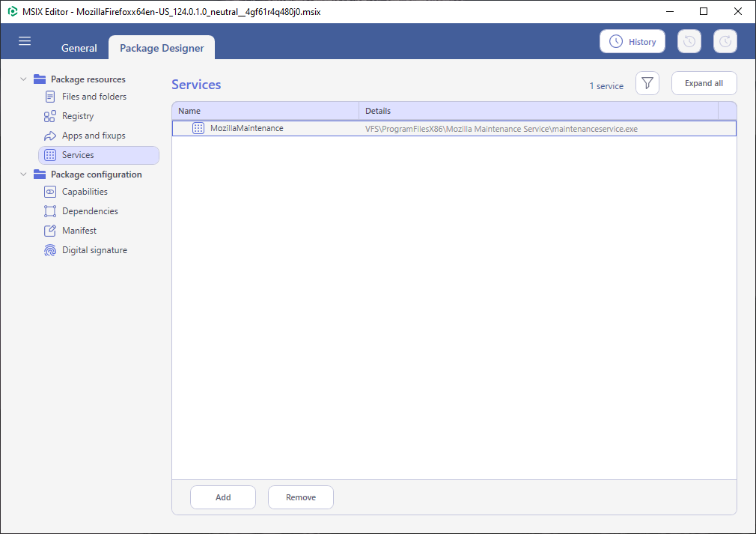Open the Dependencies section

click(90, 211)
